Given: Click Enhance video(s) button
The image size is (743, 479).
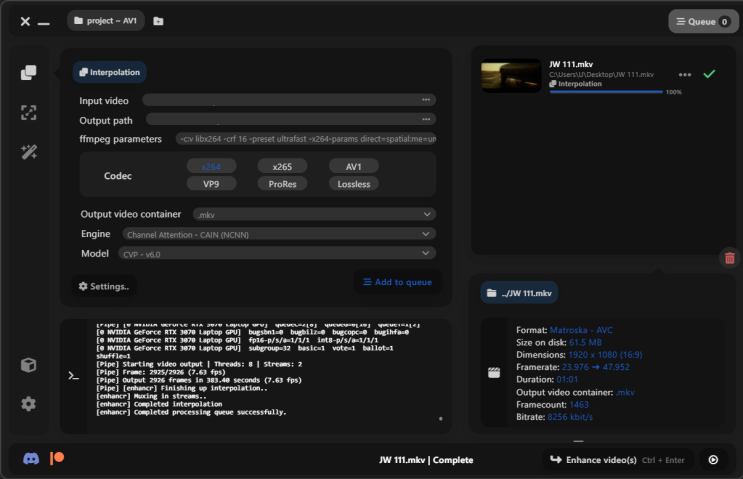Looking at the screenshot, I should click(x=617, y=460).
